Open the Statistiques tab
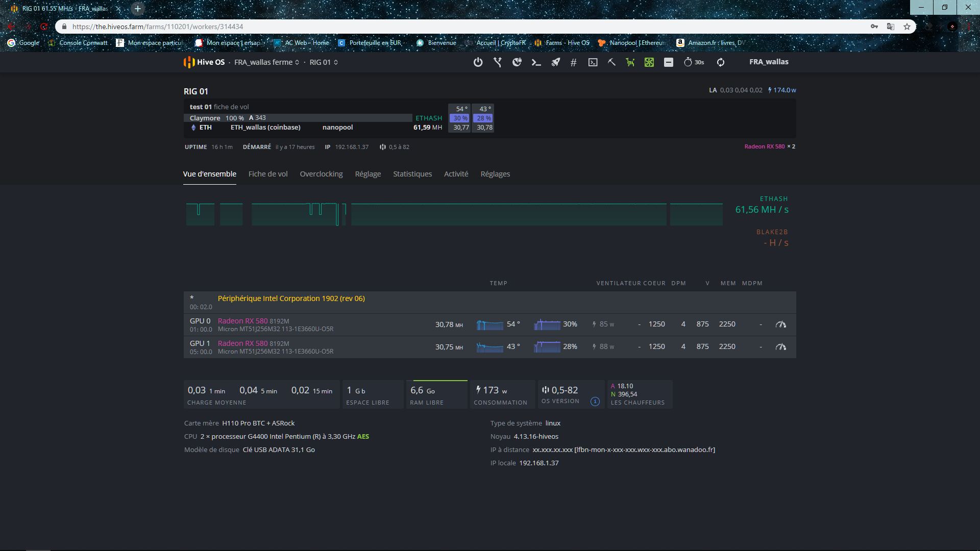The width and height of the screenshot is (980, 551). click(412, 174)
